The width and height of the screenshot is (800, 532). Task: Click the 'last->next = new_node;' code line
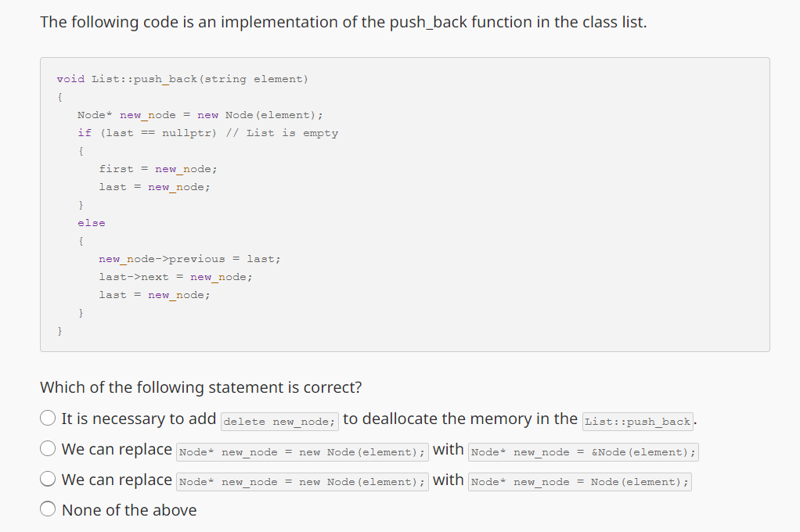click(x=176, y=276)
